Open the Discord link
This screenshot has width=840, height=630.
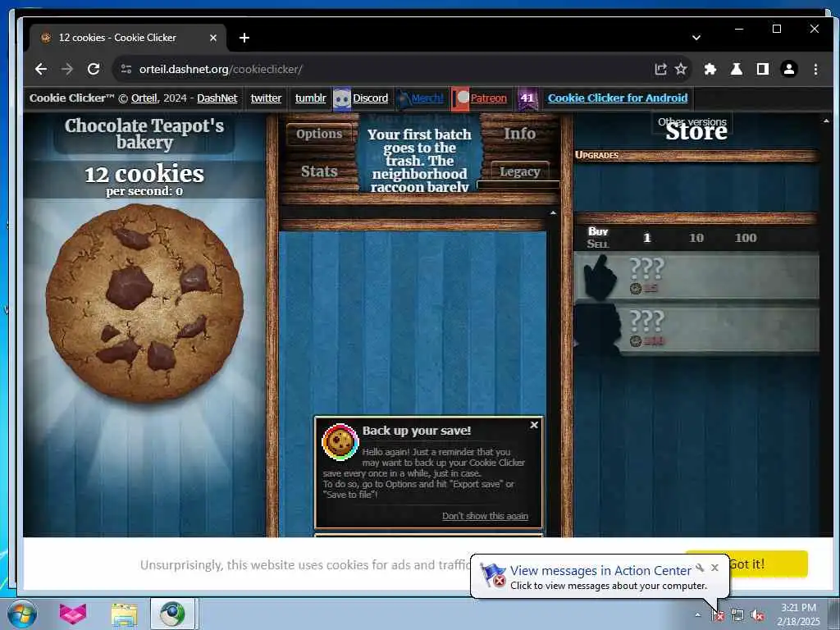pyautogui.click(x=370, y=98)
